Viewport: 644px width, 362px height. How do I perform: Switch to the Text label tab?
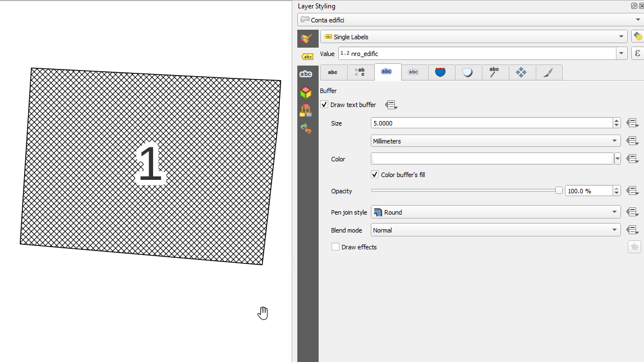(x=333, y=72)
